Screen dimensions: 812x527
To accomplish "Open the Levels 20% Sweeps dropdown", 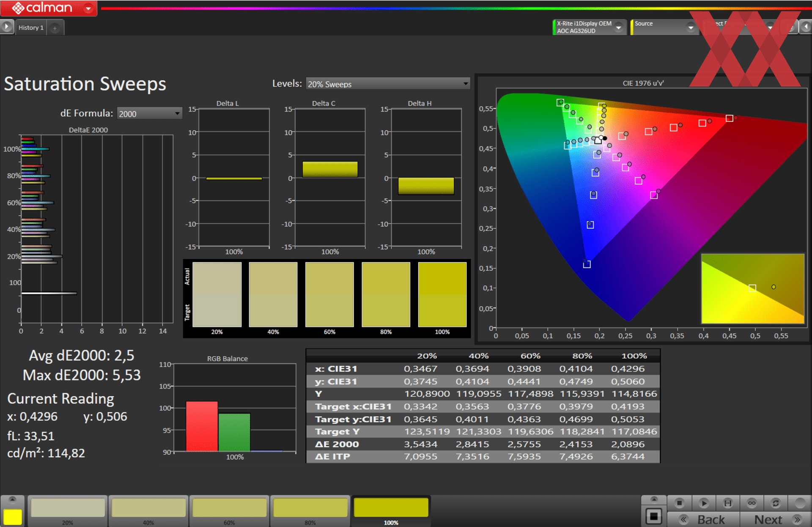I will (x=388, y=84).
